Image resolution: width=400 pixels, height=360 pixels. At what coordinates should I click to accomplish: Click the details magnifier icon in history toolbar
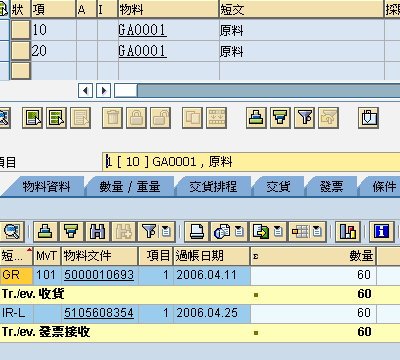coord(12,231)
